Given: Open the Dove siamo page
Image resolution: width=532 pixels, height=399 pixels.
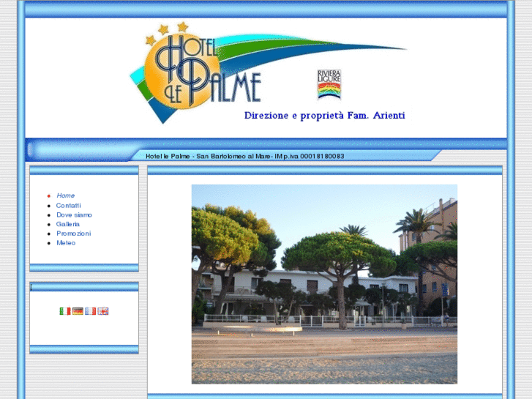Looking at the screenshot, I should [75, 215].
